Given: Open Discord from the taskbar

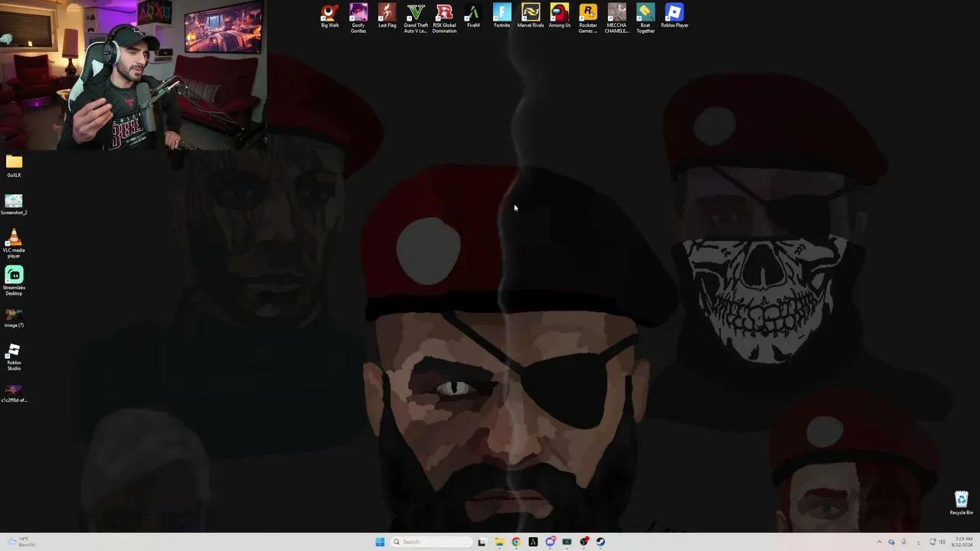Looking at the screenshot, I should tap(550, 542).
